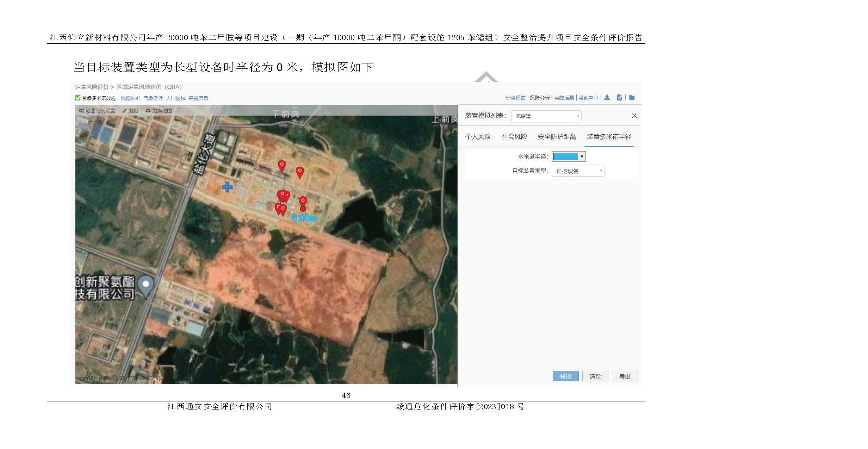This screenshot has height=449, width=868.
Task: Click the 创新聚氨酯 location pin
Action: coord(145,285)
